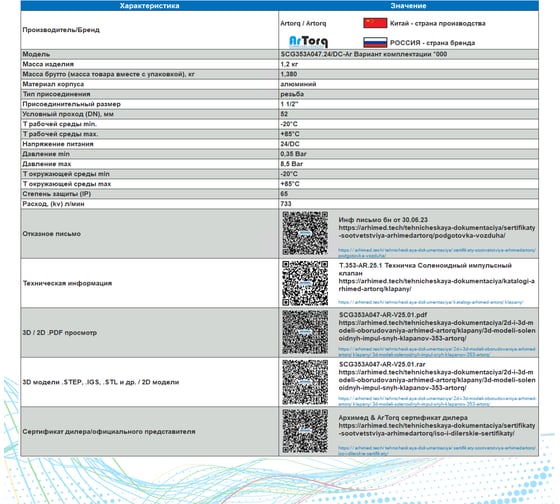Click the ArTorq brand logo
560x504 pixels.
point(308,42)
